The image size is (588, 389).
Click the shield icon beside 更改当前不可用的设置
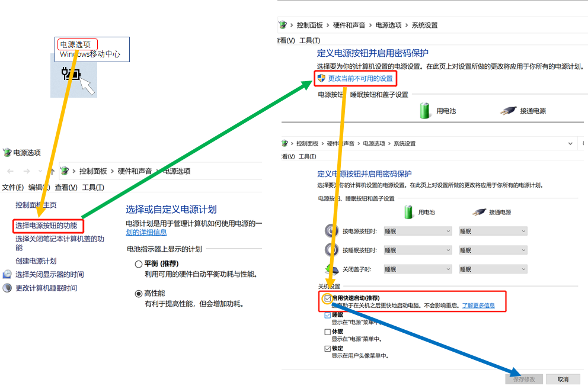(x=321, y=78)
